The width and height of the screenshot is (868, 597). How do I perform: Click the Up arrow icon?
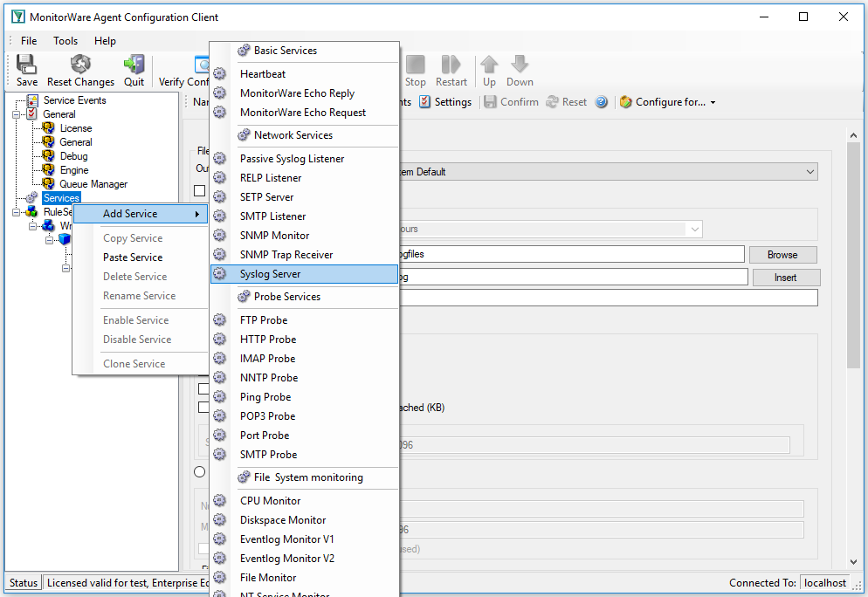[489, 65]
